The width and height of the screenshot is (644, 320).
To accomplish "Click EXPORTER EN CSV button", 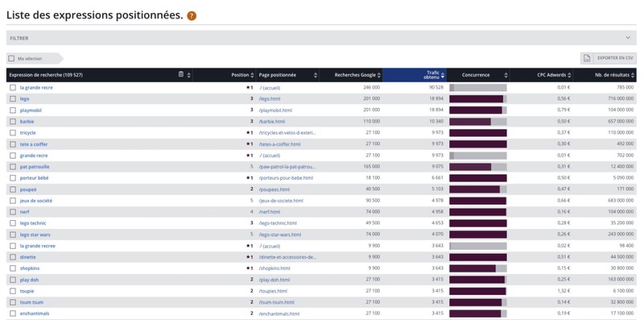I will coord(609,58).
